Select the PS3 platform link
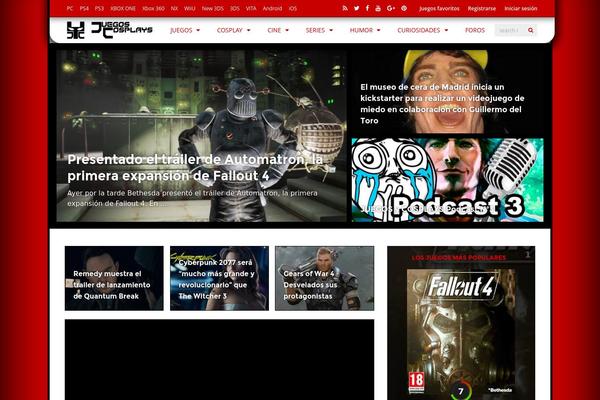600x400 pixels. [99, 8]
